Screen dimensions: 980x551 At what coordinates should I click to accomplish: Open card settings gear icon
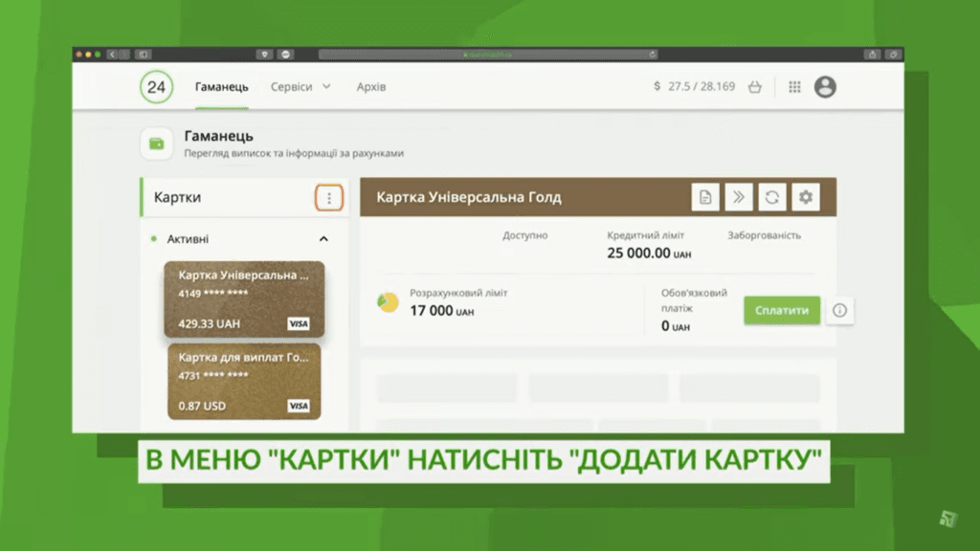[806, 197]
